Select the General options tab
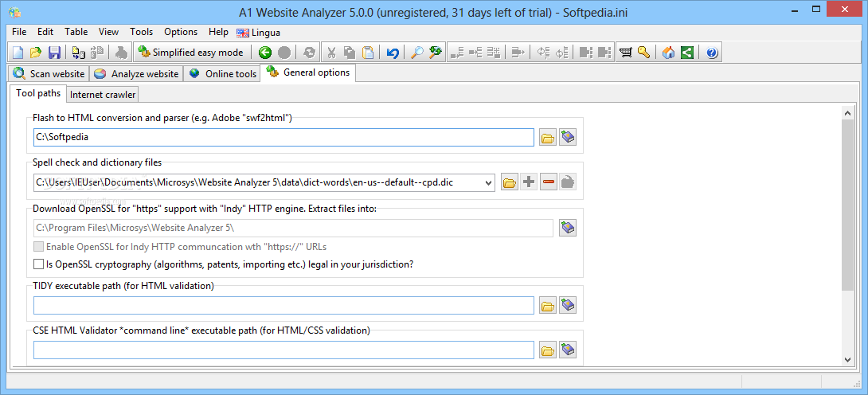Screen dimensions: 868x395 [309, 72]
